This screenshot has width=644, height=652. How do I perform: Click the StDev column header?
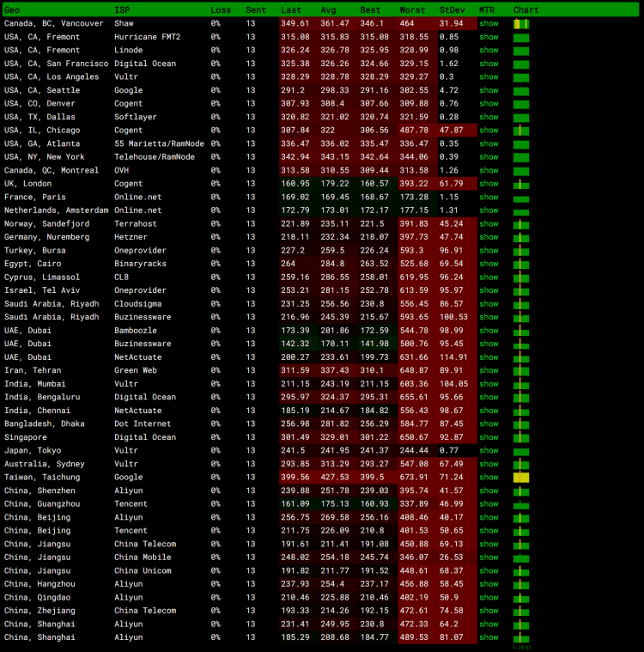452,10
